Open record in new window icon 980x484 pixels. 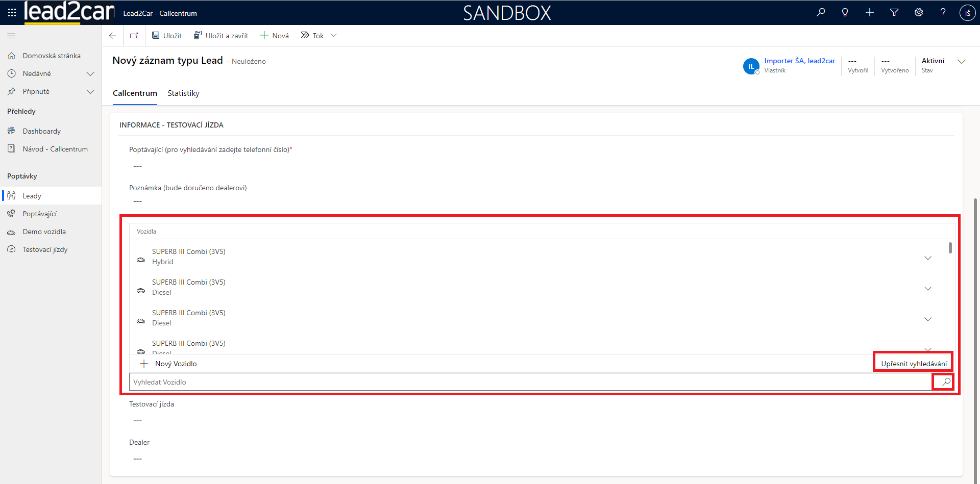[134, 36]
